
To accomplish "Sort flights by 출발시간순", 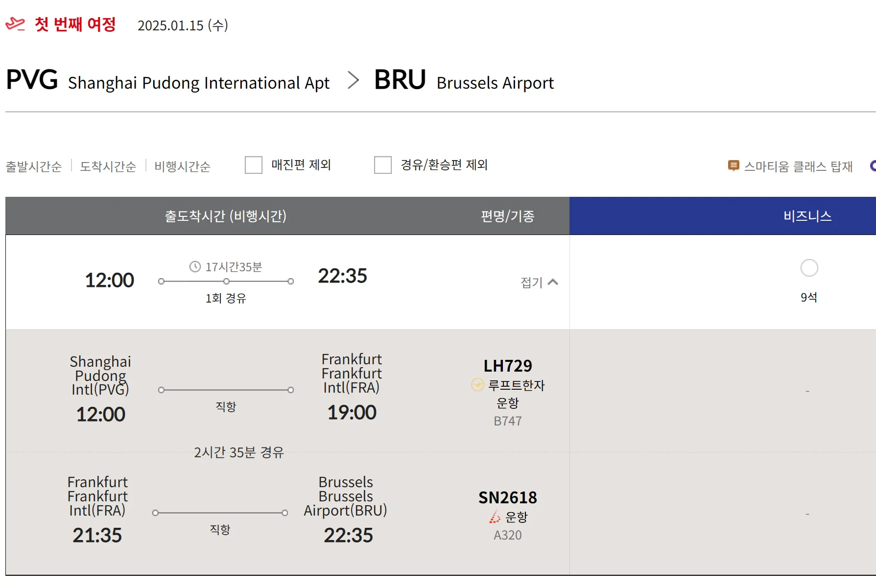I will [x=34, y=166].
